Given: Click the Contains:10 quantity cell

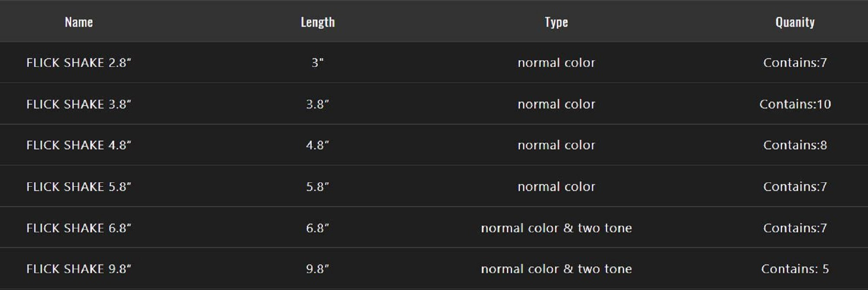Looking at the screenshot, I should (795, 104).
